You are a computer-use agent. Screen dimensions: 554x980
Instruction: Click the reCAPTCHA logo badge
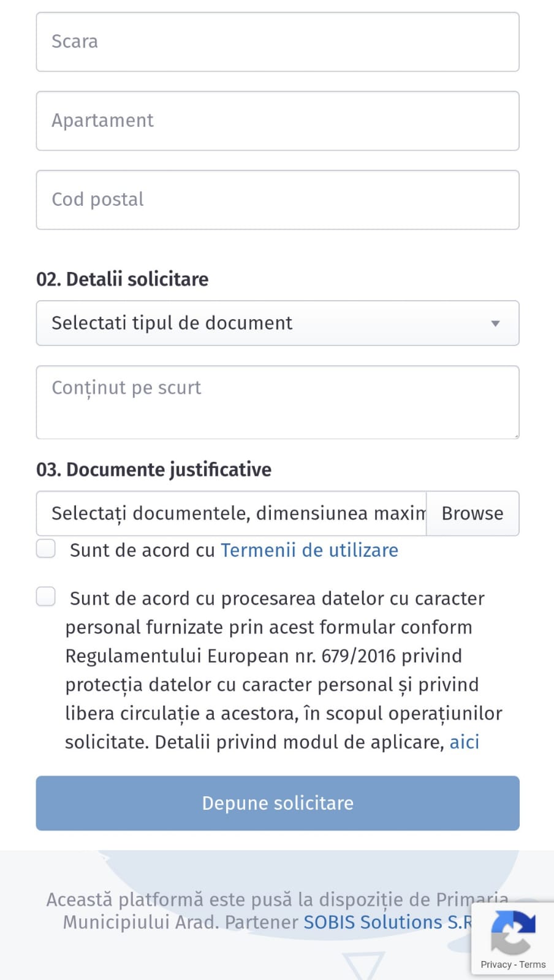(513, 932)
